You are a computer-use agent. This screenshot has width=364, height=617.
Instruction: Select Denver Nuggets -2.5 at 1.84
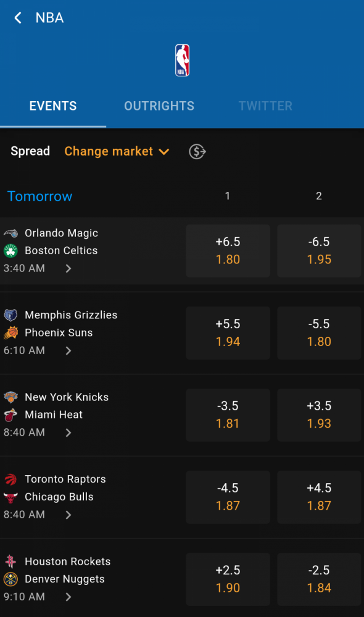pos(319,579)
